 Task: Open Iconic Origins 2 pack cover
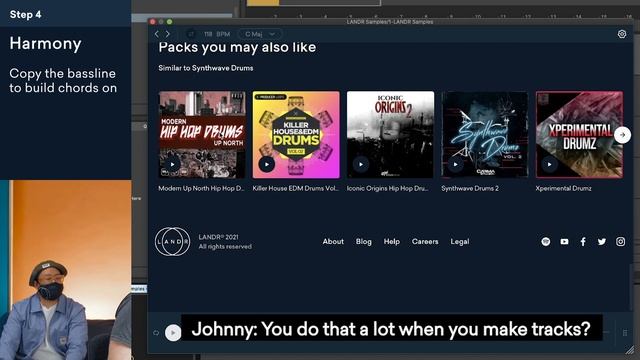(x=391, y=135)
